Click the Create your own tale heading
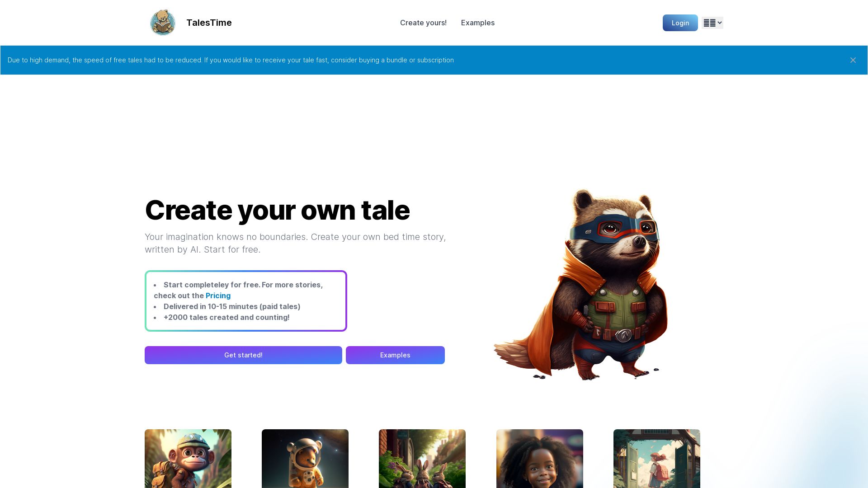 277,210
